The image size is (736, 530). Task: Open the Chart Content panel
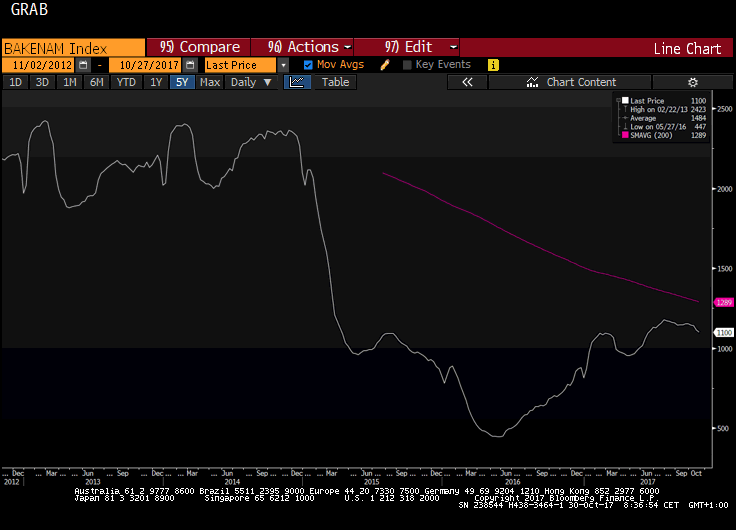(570, 82)
